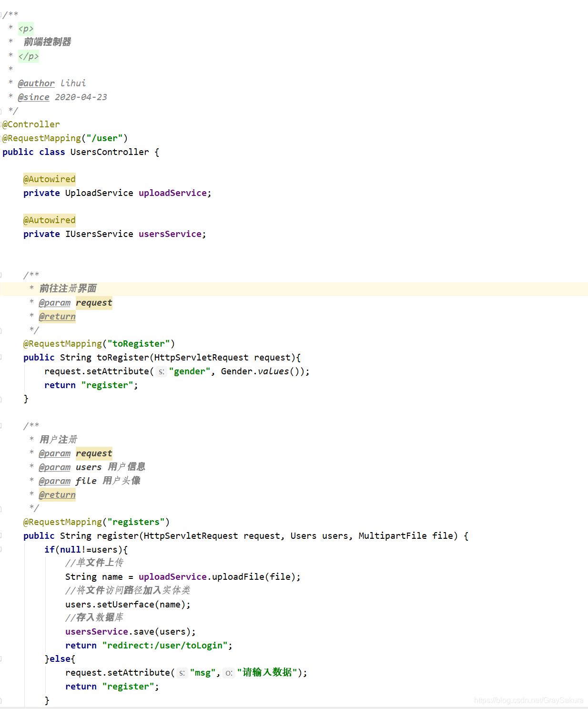Click the toRegister method name in declaration
The image size is (588, 709).
click(123, 358)
